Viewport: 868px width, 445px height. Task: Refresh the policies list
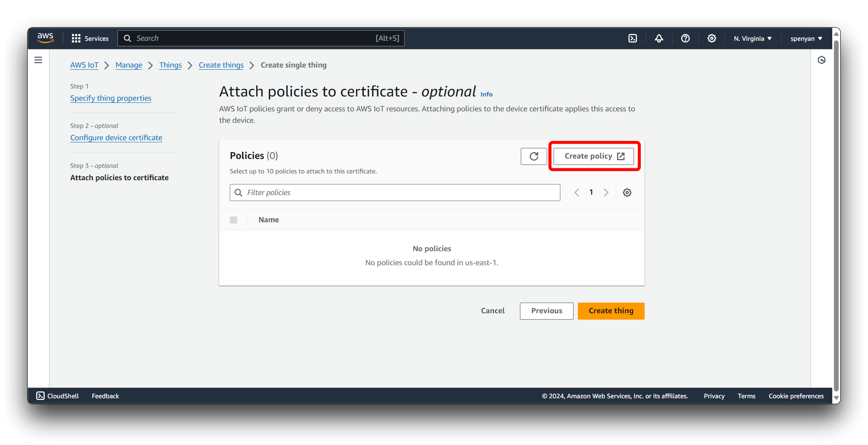(534, 156)
